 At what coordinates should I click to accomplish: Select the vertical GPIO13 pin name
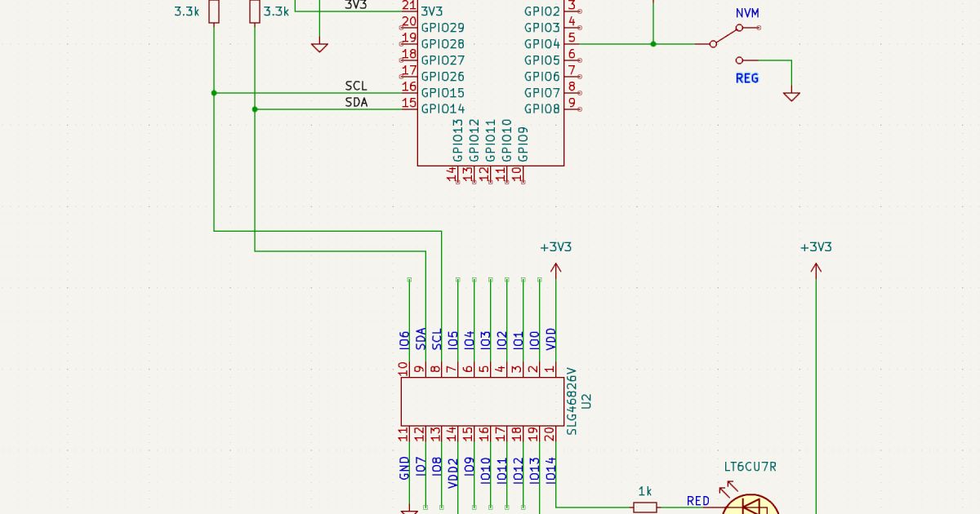[457, 140]
